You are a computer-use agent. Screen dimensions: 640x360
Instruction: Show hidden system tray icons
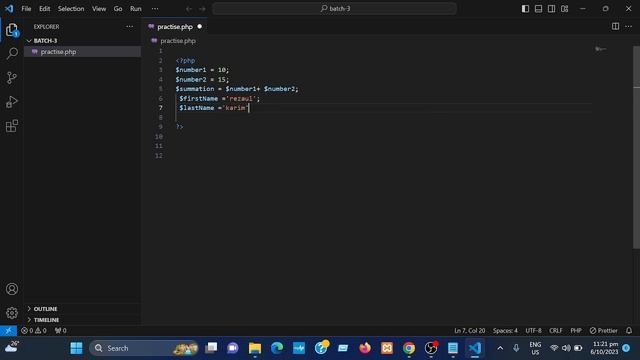click(x=500, y=348)
